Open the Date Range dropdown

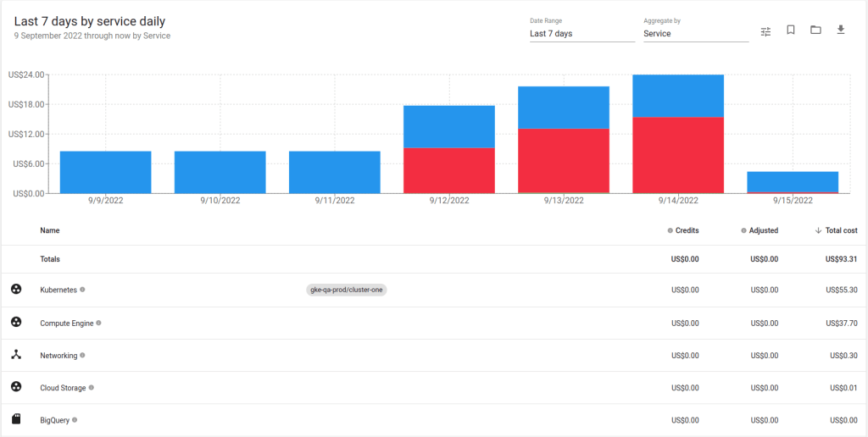(x=582, y=33)
